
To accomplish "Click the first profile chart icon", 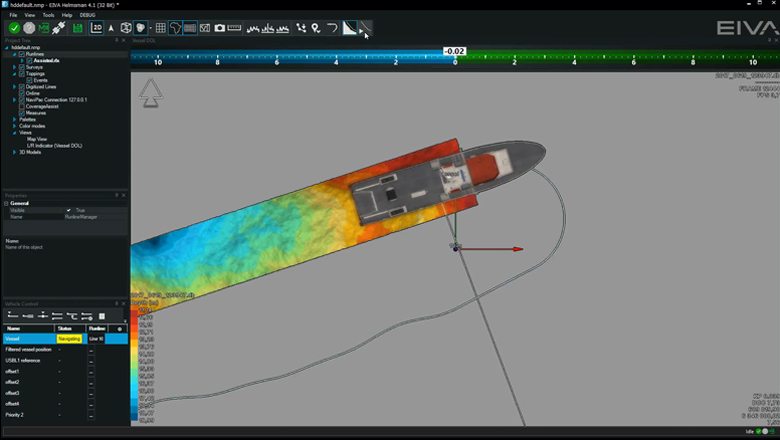I will click(x=253, y=28).
